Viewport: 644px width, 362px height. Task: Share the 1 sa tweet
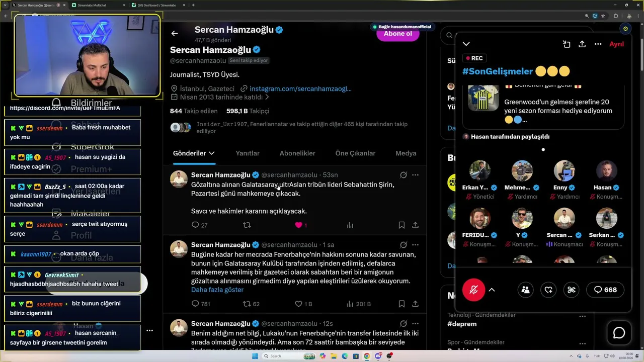pos(416,304)
